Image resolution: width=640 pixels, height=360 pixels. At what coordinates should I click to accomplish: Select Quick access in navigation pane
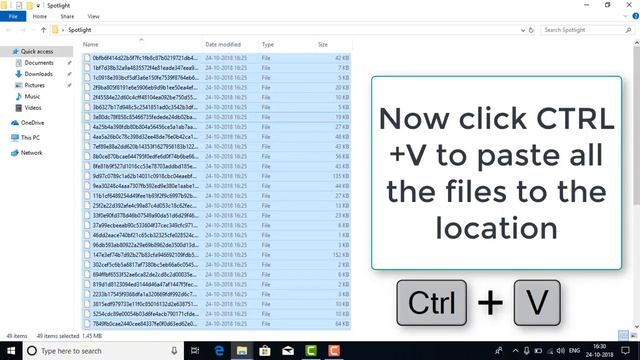37,51
